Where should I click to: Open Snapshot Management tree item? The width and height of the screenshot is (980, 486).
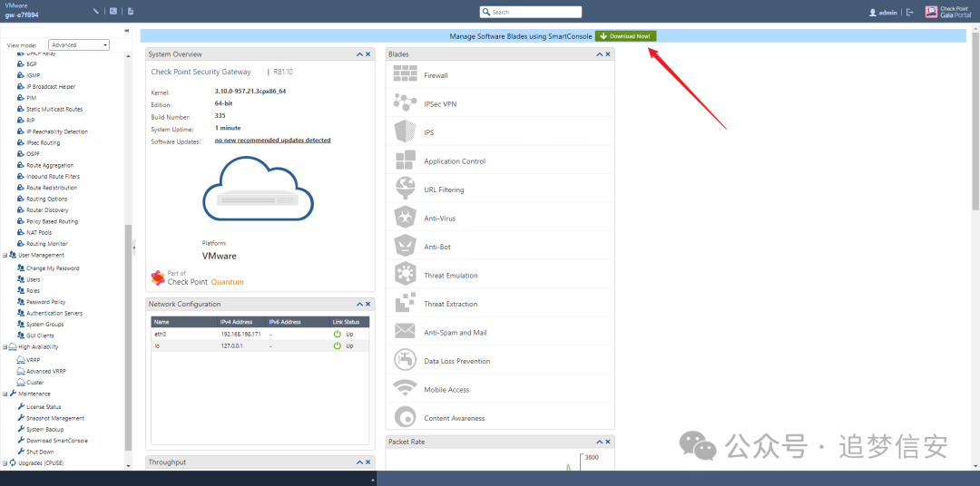click(x=55, y=418)
